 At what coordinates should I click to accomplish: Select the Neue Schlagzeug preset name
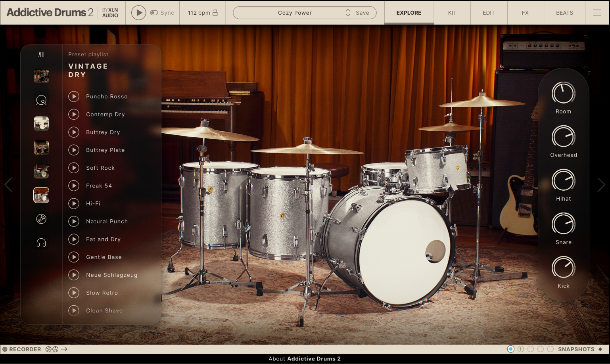(112, 275)
